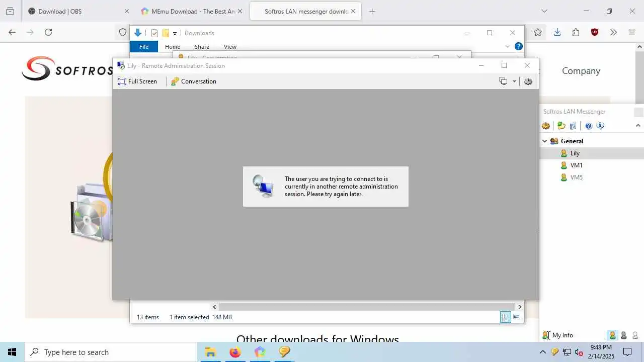Close the Softros LAN messenger browser tab
This screenshot has width=644, height=362.
pos(353,11)
